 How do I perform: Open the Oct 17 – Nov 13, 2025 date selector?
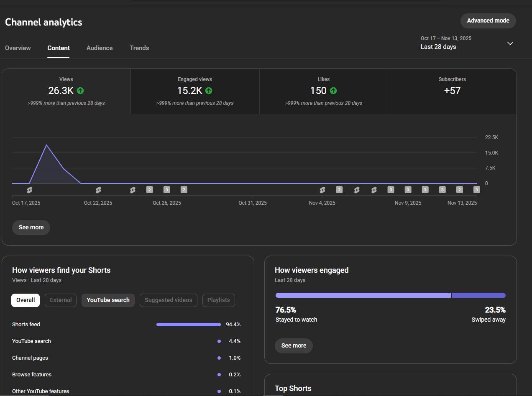[x=467, y=43]
